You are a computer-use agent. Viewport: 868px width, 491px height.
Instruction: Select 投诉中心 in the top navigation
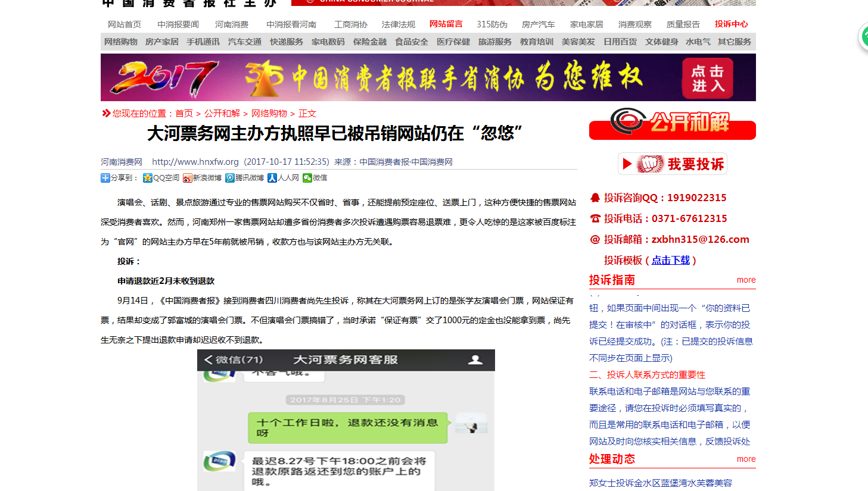coord(731,24)
